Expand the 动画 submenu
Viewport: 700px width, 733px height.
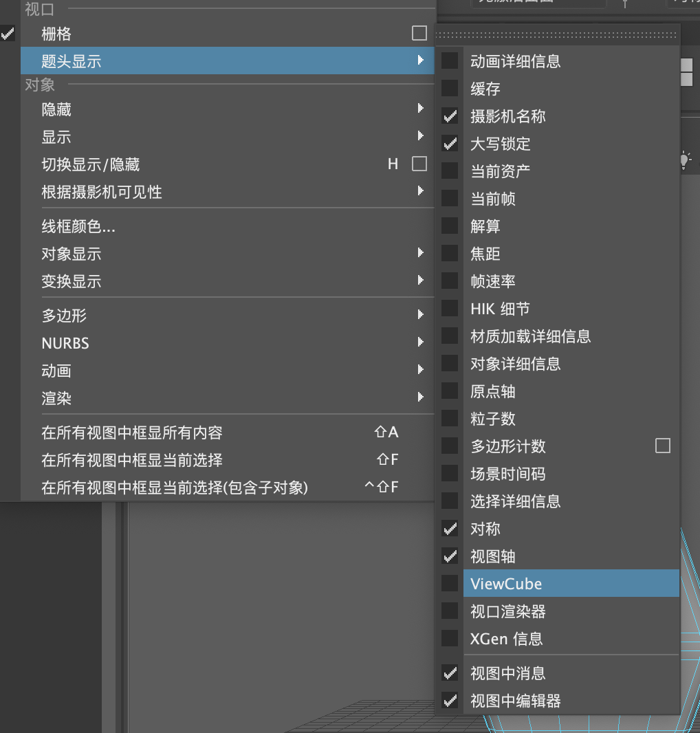[x=228, y=371]
